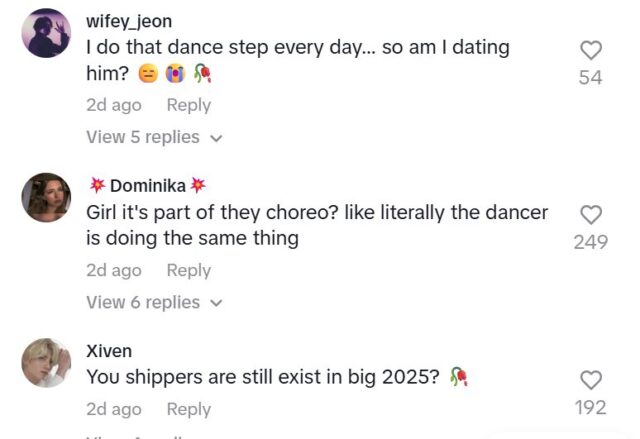The width and height of the screenshot is (640, 439).
Task: Expand View 6 replies under Dominika
Action: (x=143, y=302)
